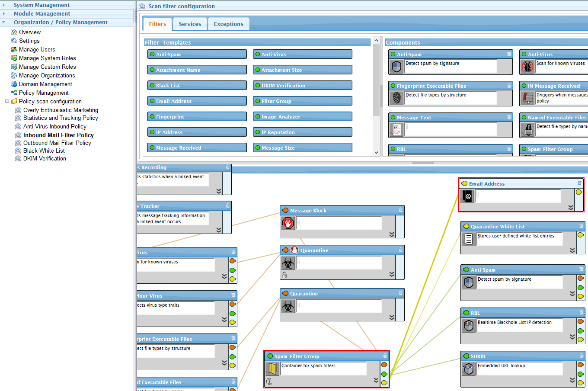Click the down arrow of the Filter Templates scrollbar

pyautogui.click(x=376, y=152)
